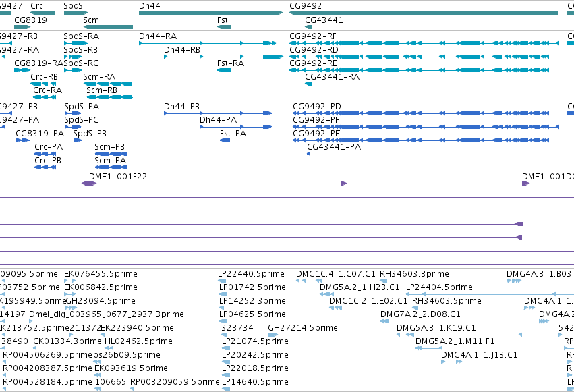Select the DMG1C.2_1.E02.C1 label
This screenshot has height=392, width=574.
tap(368, 301)
